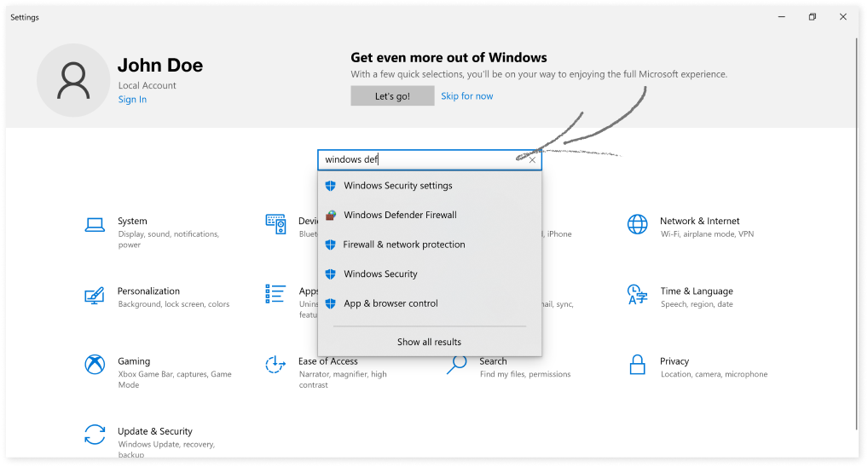This screenshot has height=467, width=868.
Task: Select Windows Security settings suggestion
Action: (397, 186)
